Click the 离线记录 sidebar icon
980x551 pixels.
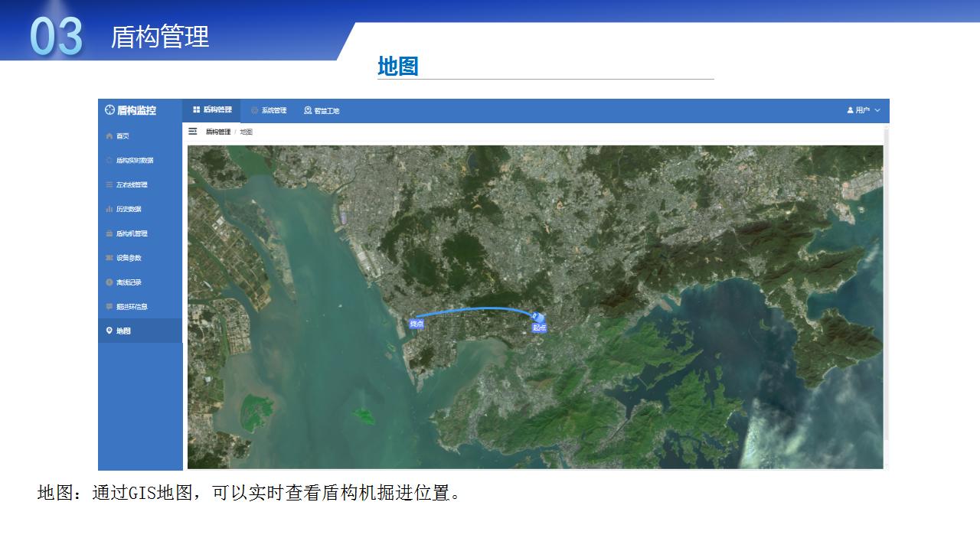coord(109,282)
